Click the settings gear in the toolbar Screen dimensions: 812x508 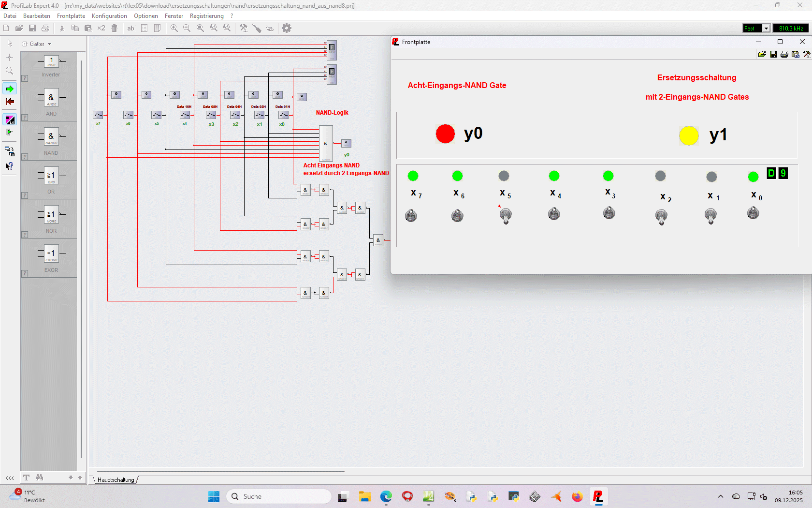[287, 28]
